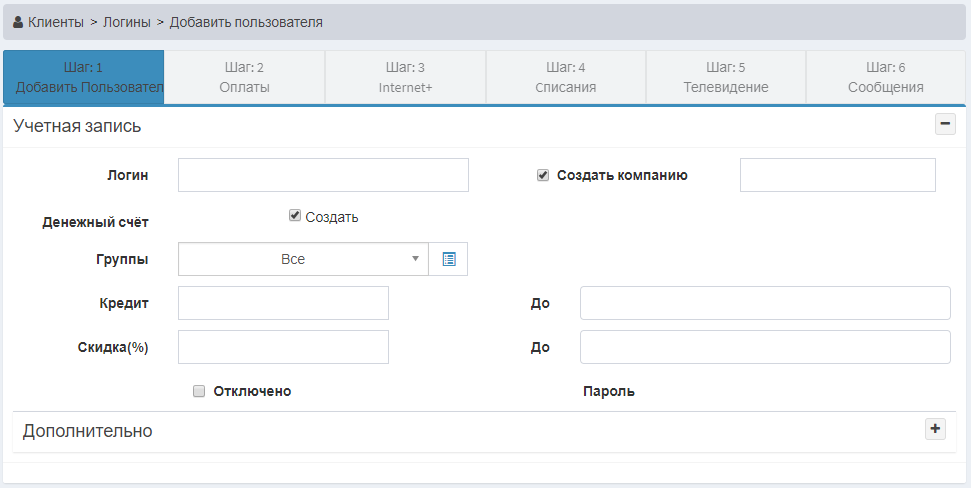Click the Клиенты breadcrumb link
The height and width of the screenshot is (488, 971).
pos(56,21)
